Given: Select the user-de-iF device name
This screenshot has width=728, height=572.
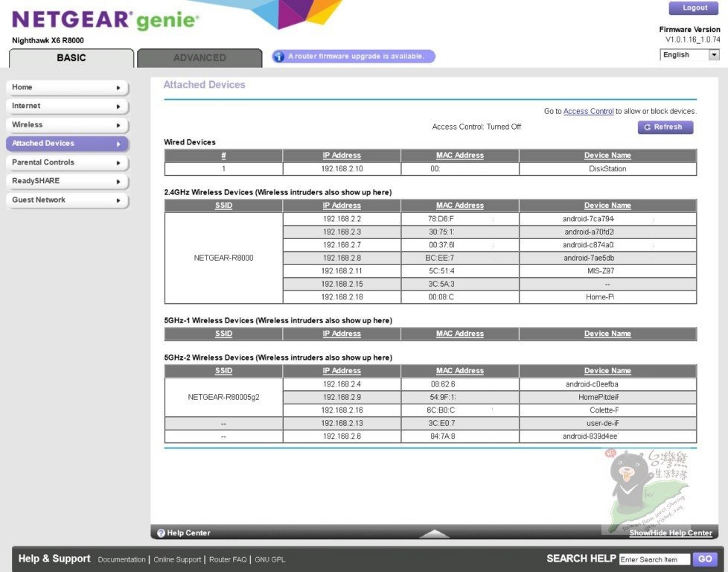Looking at the screenshot, I should [x=602, y=423].
